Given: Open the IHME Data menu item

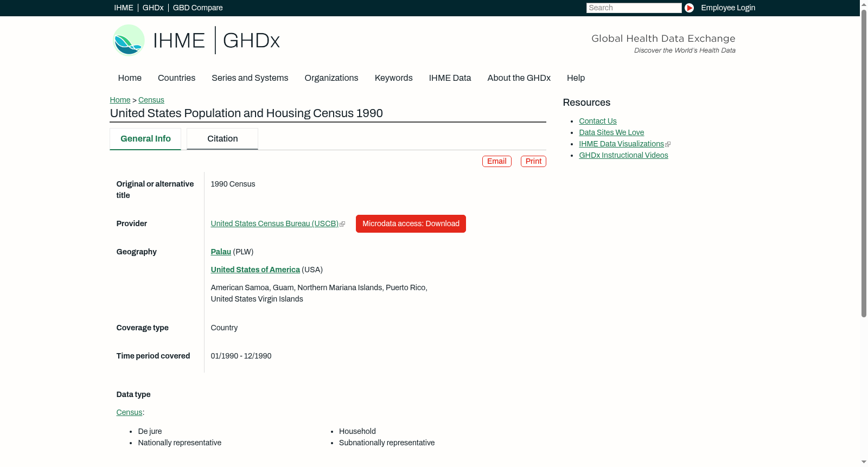Looking at the screenshot, I should [450, 78].
